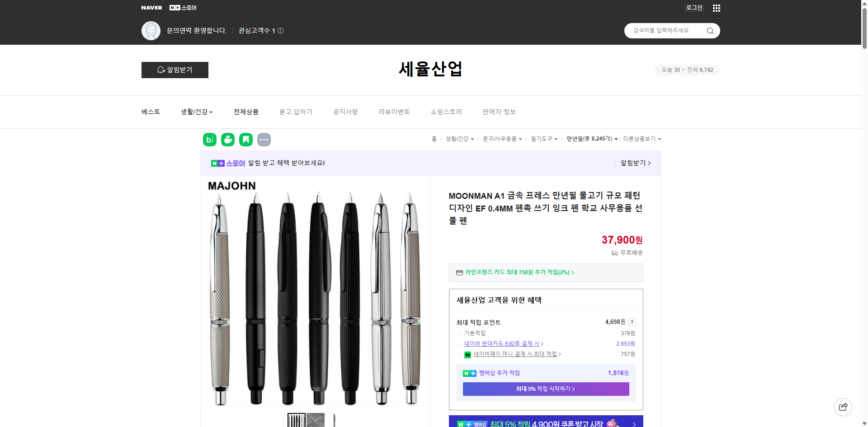The width and height of the screenshot is (868, 427).
Task: Open the Naver apps grid icon
Action: pos(716,8)
